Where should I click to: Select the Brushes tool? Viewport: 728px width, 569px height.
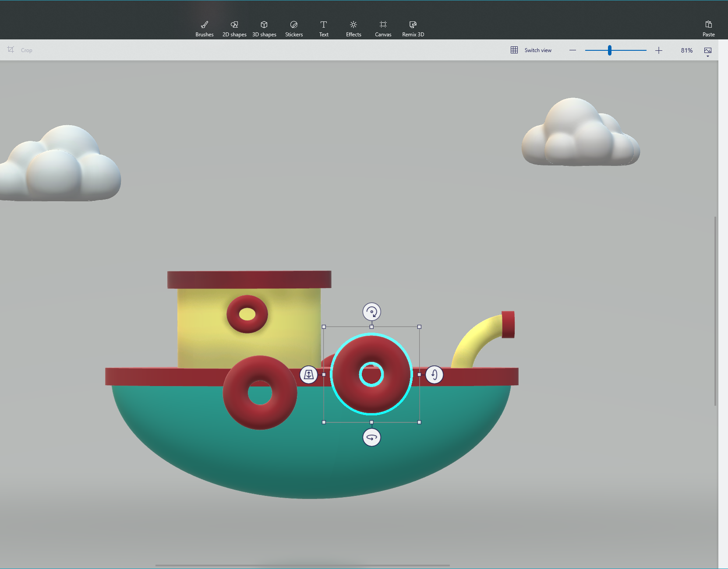pyautogui.click(x=204, y=28)
